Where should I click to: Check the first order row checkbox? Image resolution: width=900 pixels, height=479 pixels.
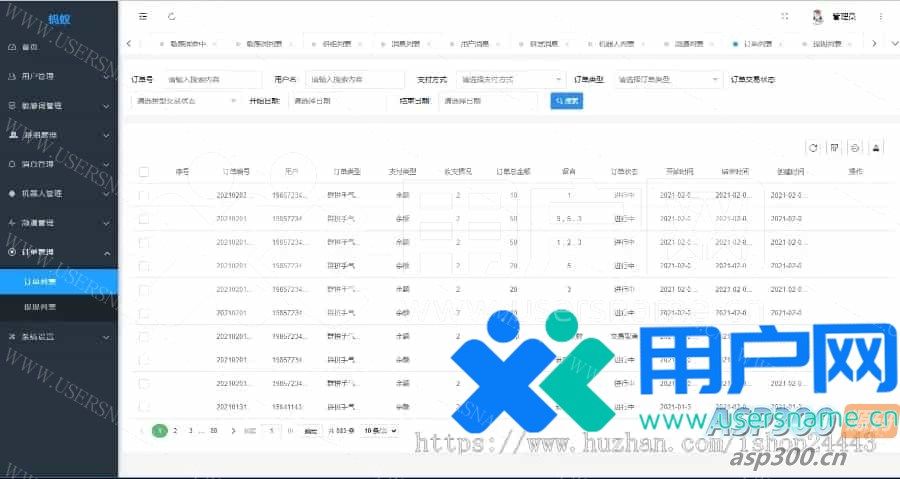click(x=144, y=196)
